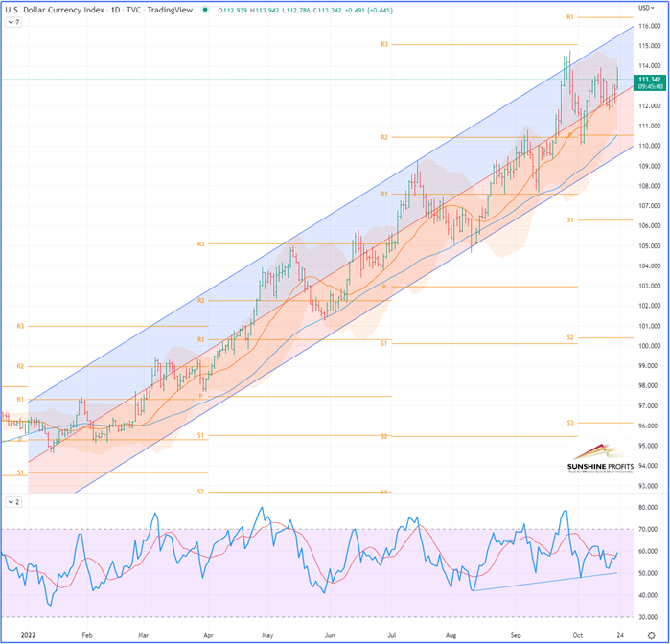Select the S3 pivot label near 96.000
Viewport: 670px width, 644px height.
click(569, 423)
